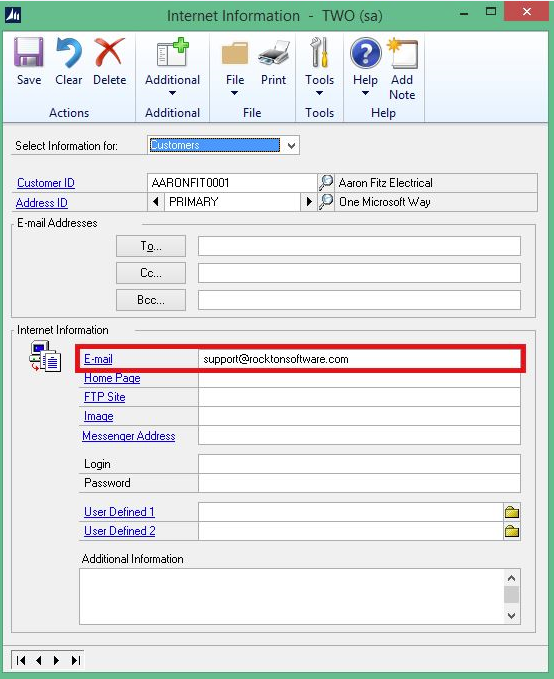554x679 pixels.
Task: Expand the Select Information for dropdown
Action: 292,146
